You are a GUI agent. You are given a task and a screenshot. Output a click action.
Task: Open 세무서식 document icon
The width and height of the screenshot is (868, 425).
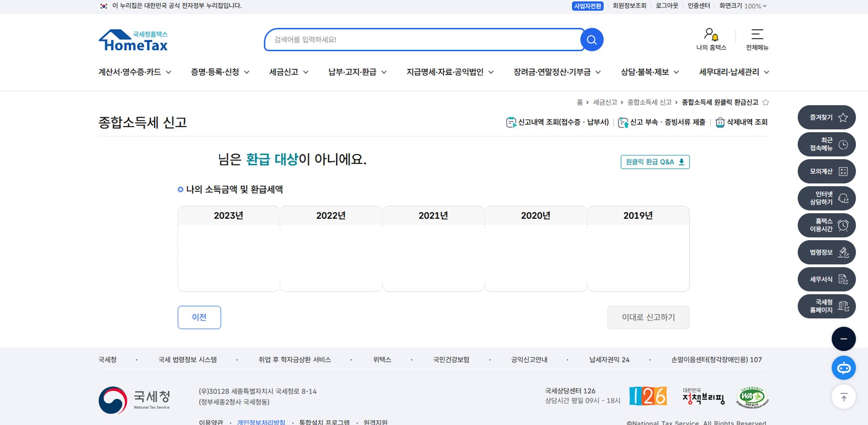click(844, 279)
